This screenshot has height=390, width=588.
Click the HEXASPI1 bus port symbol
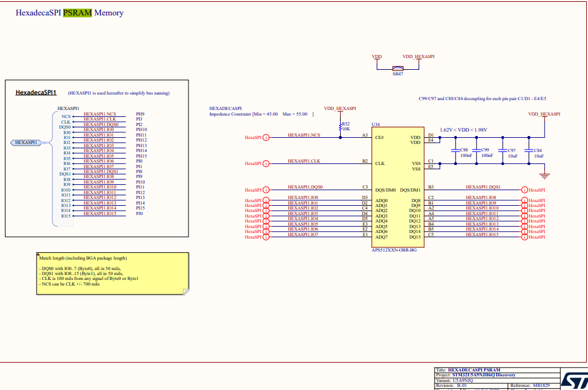(x=26, y=143)
